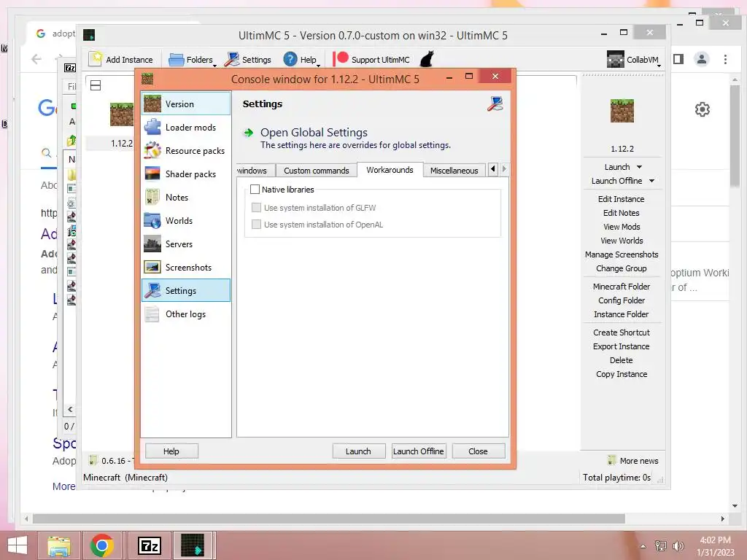747x560 pixels.
Task: Click Edit Notes in right panel
Action: coord(622,213)
